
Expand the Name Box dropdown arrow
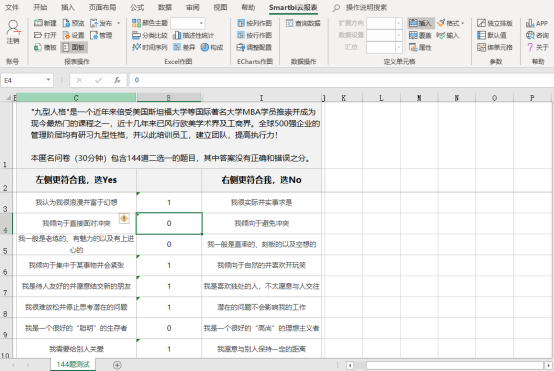(48, 80)
